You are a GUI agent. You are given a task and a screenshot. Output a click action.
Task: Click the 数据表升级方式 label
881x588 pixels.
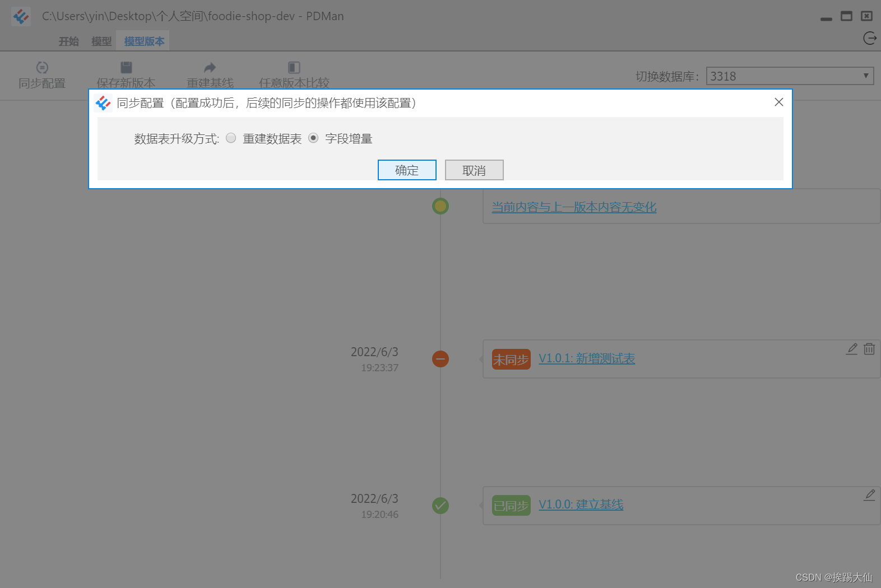coord(177,139)
